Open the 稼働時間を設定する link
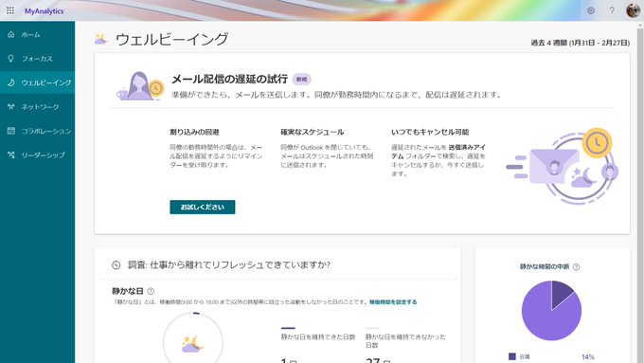This screenshot has width=644, height=363. click(x=393, y=301)
